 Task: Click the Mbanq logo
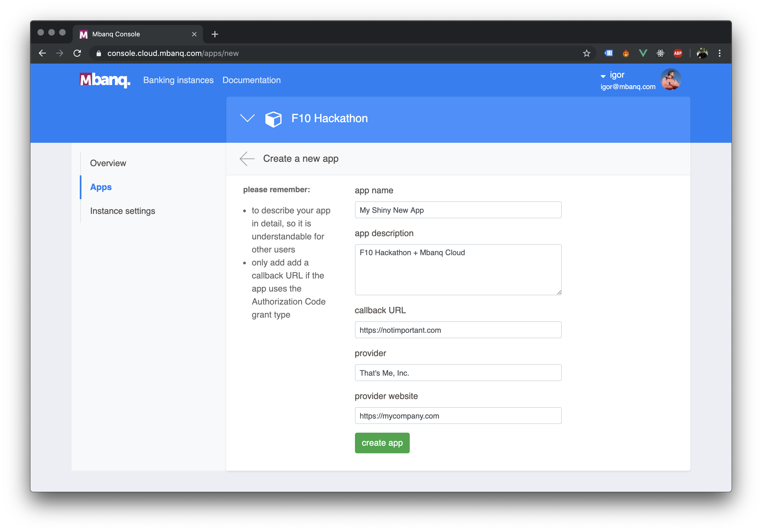[105, 80]
